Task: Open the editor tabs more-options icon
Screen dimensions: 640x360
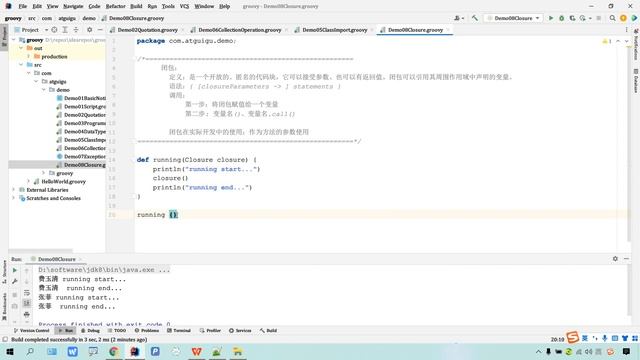Action: 627,30
